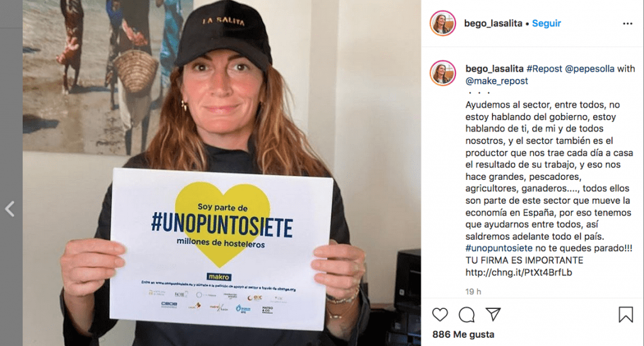This screenshot has height=346, width=644.
Task: Open the bego_lasalita username in the header
Action: [493, 23]
